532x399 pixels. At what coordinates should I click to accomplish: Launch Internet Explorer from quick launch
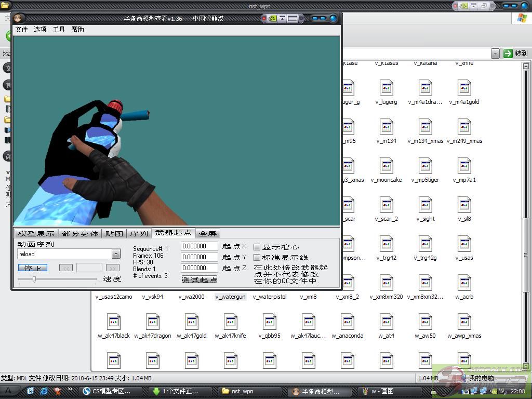pyautogui.click(x=44, y=391)
